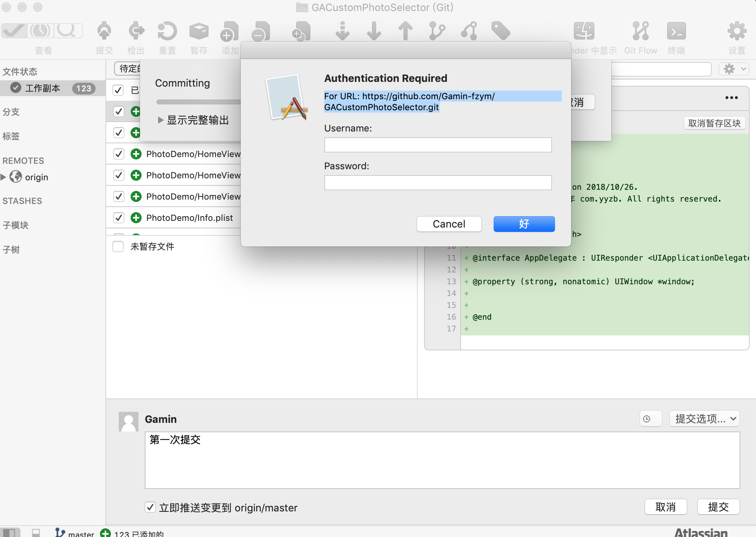Viewport: 756px width, 537px height.
Task: Open the 子树 sidebar section
Action: [x=11, y=250]
